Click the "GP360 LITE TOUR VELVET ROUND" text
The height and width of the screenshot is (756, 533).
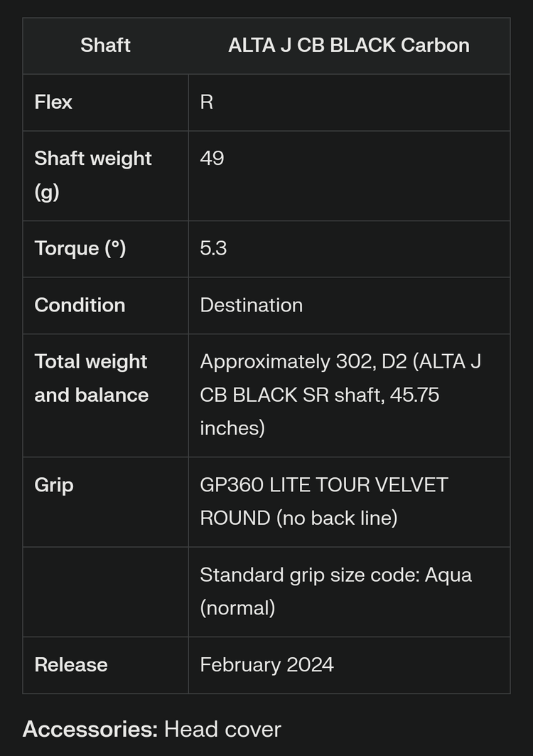(x=324, y=501)
